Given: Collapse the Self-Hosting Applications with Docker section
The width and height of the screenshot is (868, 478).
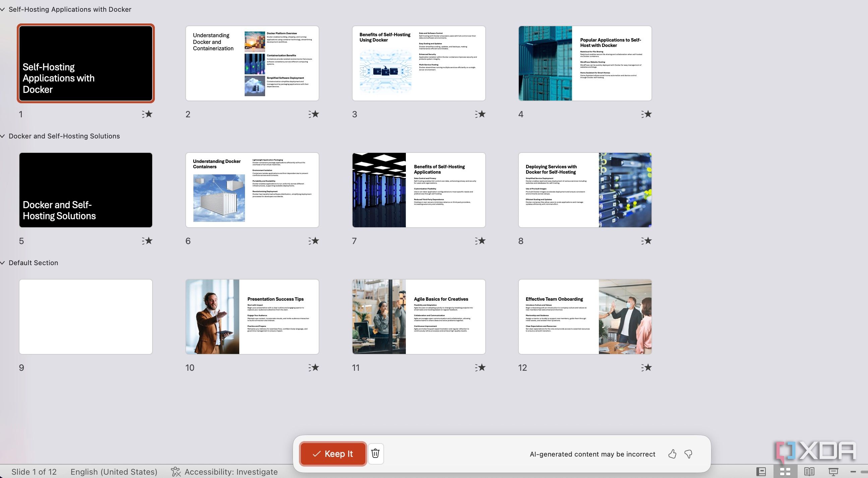Looking at the screenshot, I should click(x=3, y=9).
